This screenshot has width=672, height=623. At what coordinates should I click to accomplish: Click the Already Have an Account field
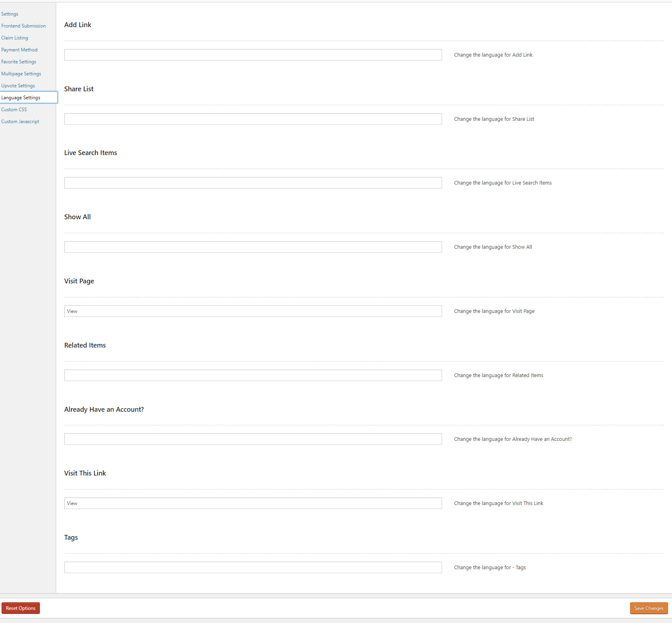pyautogui.click(x=253, y=439)
